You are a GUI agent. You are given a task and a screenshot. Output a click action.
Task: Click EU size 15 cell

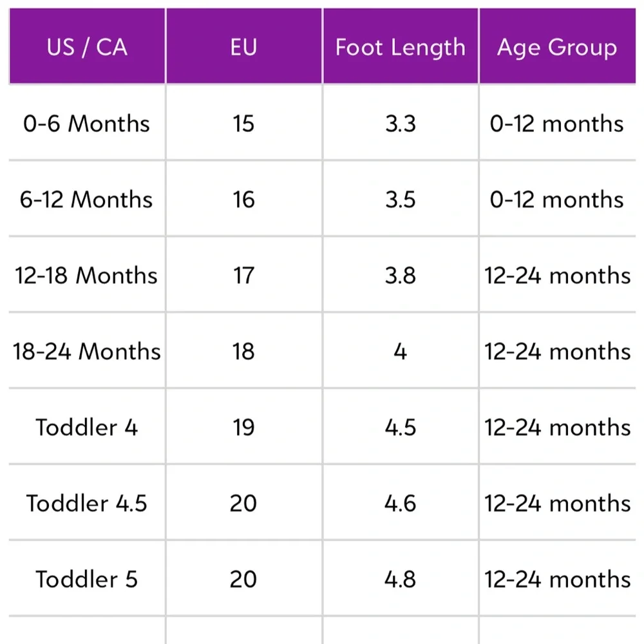coord(244,123)
